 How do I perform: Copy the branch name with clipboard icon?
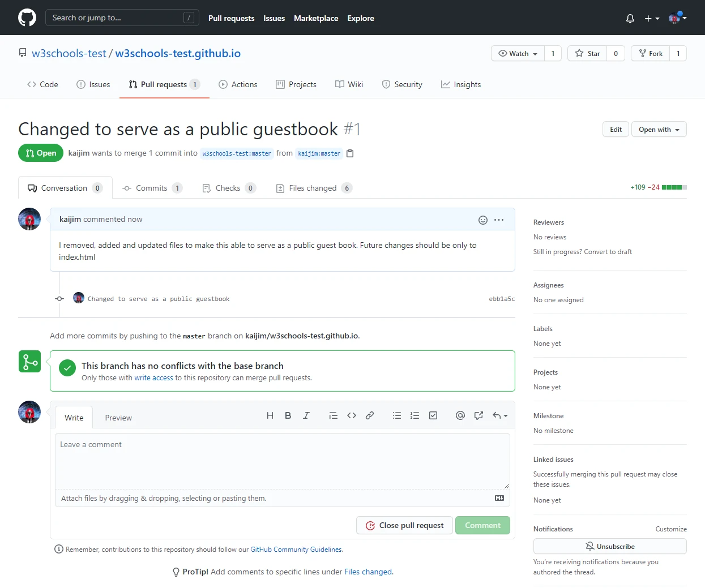pos(350,153)
